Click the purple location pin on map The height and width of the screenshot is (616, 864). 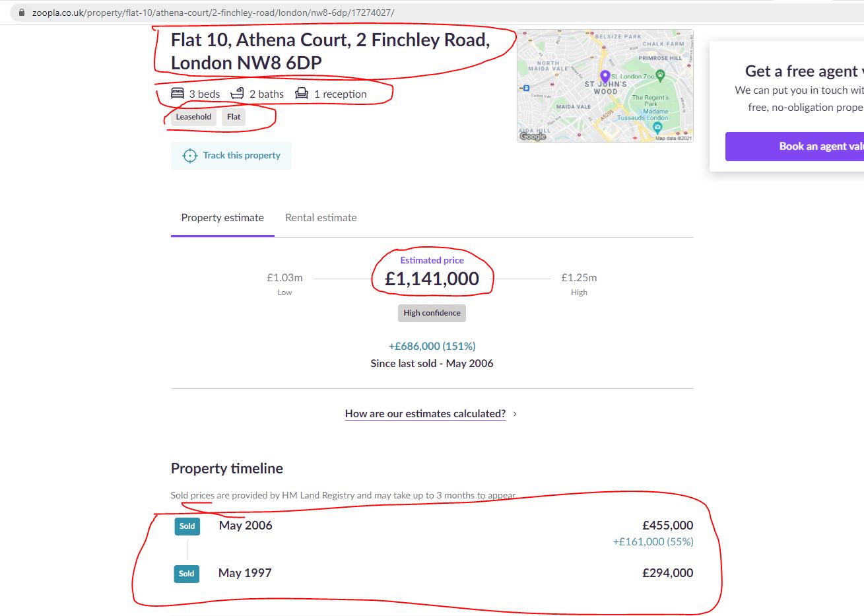pyautogui.click(x=605, y=77)
